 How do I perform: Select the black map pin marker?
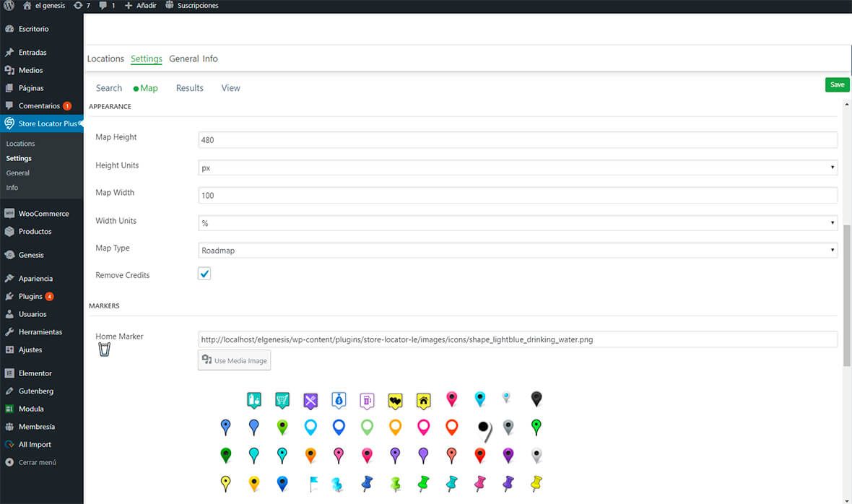pos(536,399)
